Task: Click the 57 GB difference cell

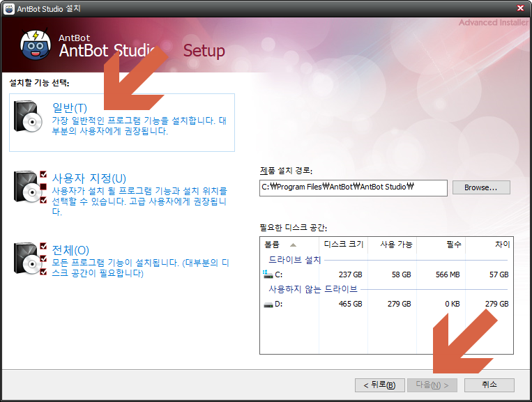Action: tap(499, 275)
